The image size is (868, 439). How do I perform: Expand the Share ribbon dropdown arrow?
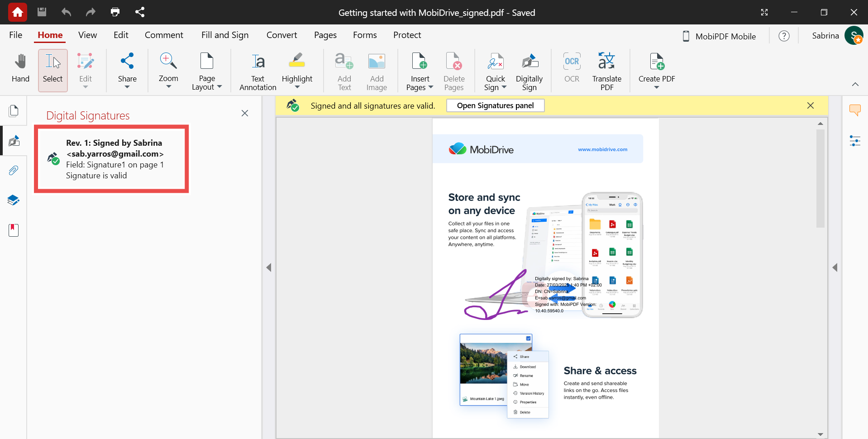(127, 87)
